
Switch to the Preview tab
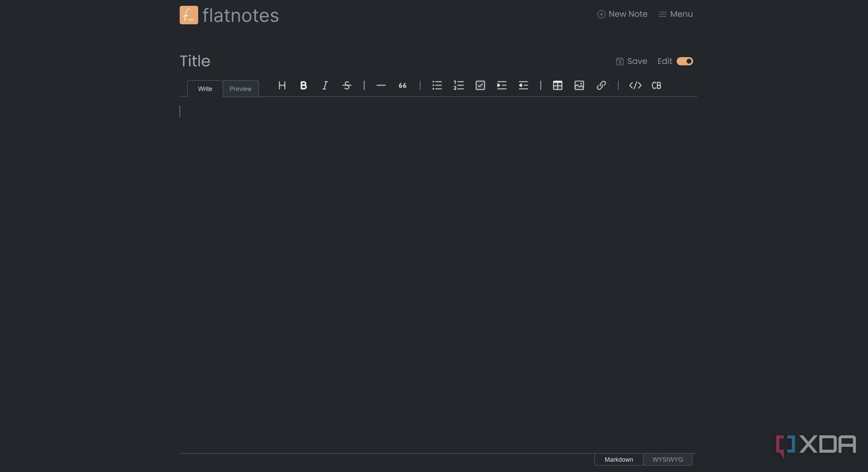click(x=241, y=89)
